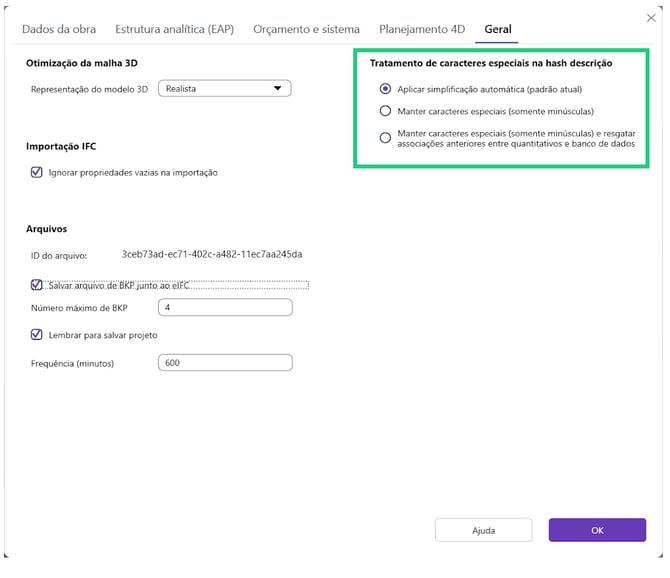This screenshot has height=578, width=670.
Task: Confirm settings with the OK button
Action: click(597, 530)
